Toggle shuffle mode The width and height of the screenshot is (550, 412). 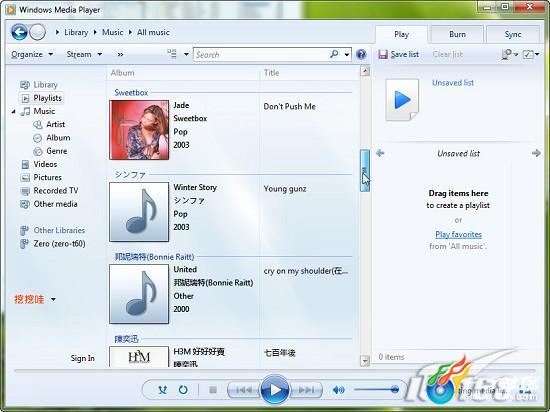162,390
